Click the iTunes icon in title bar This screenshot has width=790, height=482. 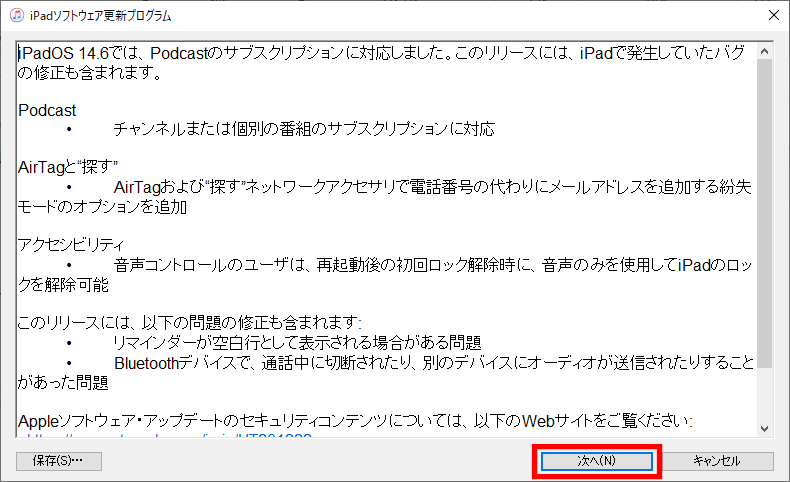pos(17,15)
